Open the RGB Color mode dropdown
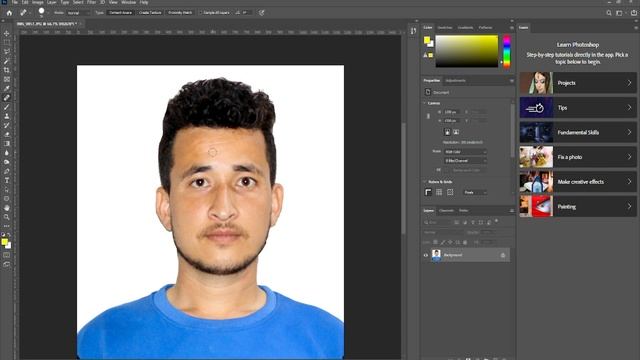Screen dimensions: 640x360 click(x=465, y=152)
